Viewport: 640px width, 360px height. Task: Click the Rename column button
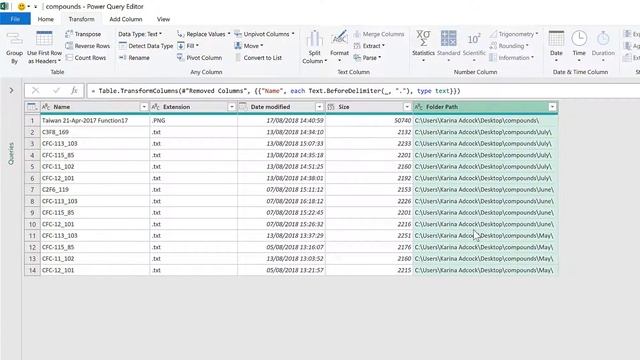(x=134, y=58)
